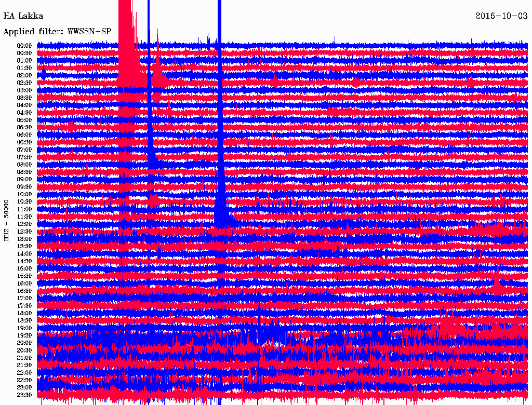Select the 13:00 time label

tap(24, 239)
